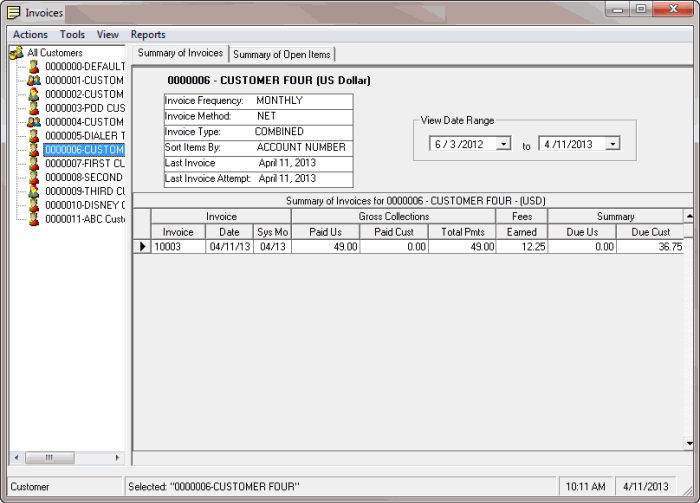The width and height of the screenshot is (700, 503).
Task: Select 0000008-SECOND in the customer list
Action: pos(85,177)
